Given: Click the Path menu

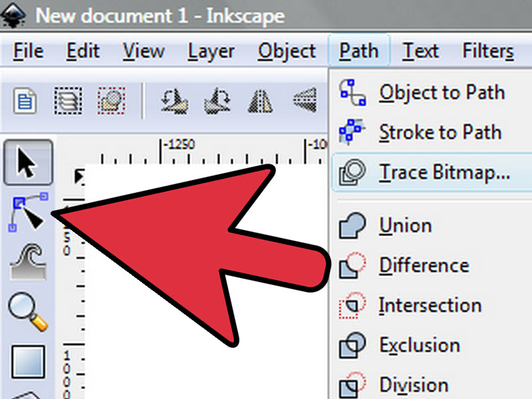Looking at the screenshot, I should (x=358, y=52).
